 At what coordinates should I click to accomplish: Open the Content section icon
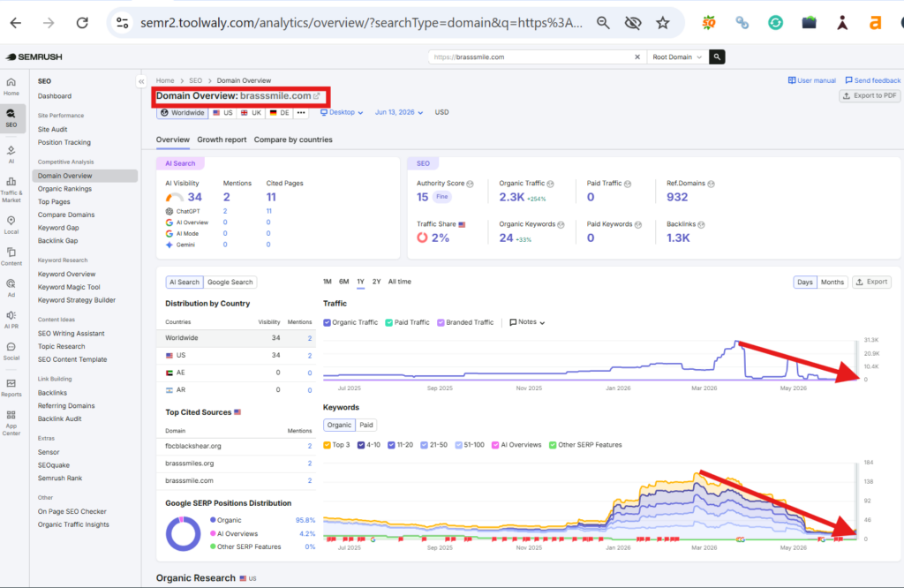[x=11, y=257]
